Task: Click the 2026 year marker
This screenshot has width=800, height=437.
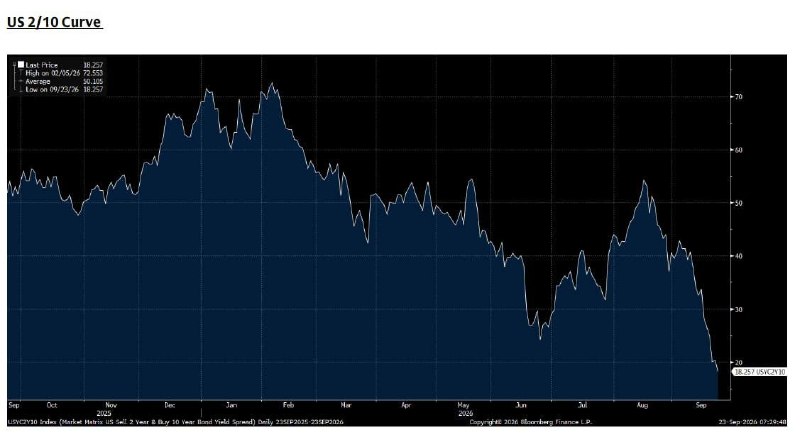Action: click(x=465, y=413)
